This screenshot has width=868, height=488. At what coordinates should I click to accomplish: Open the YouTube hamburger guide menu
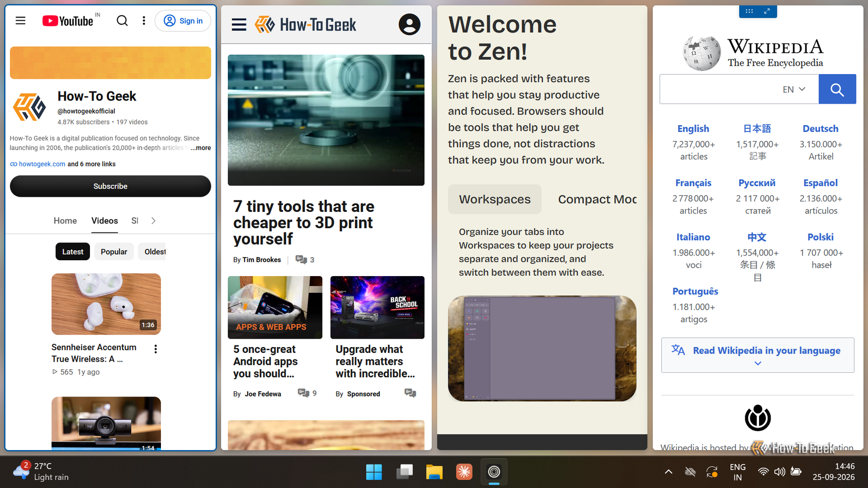(21, 21)
